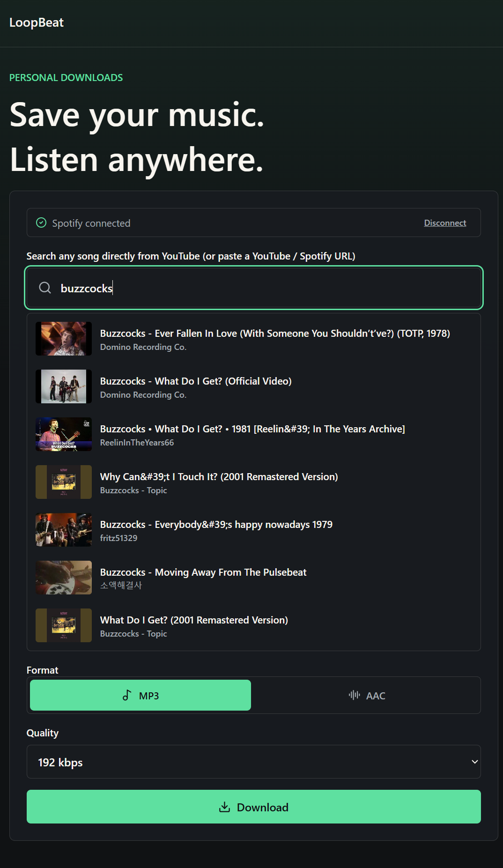503x868 pixels.
Task: Open the 192 kbps quality dropdown
Action: click(254, 762)
